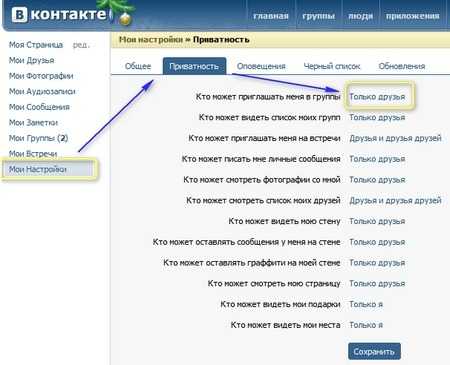
Task: Select the Обновления tab
Action: point(402,66)
